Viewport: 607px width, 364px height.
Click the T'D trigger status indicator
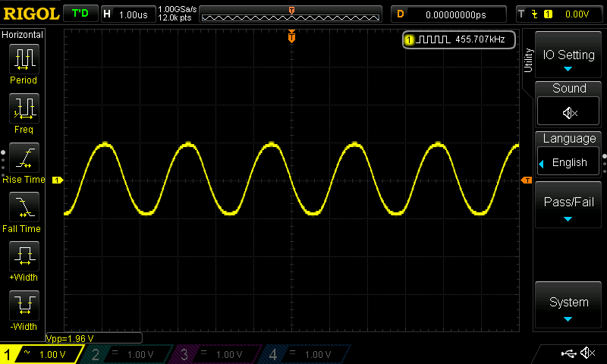click(x=80, y=14)
